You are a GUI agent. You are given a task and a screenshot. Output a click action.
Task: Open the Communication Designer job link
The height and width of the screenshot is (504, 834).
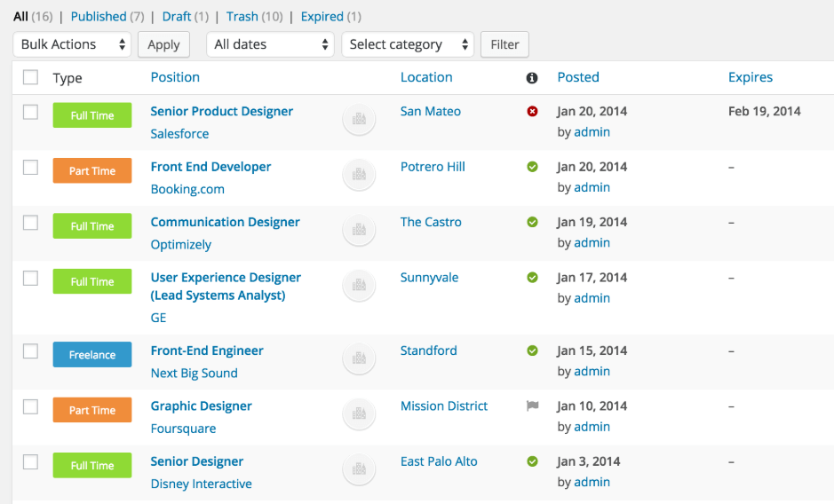tap(225, 222)
